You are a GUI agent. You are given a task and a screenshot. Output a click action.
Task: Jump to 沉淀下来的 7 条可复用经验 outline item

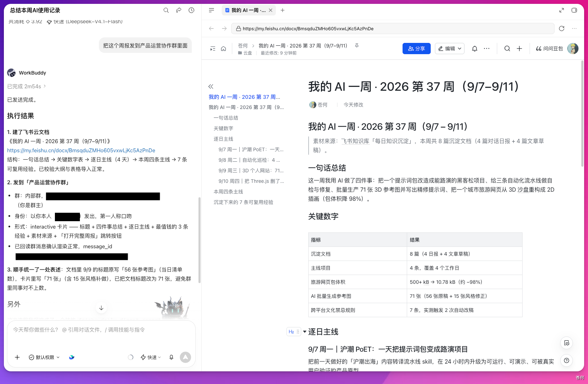tap(244, 202)
